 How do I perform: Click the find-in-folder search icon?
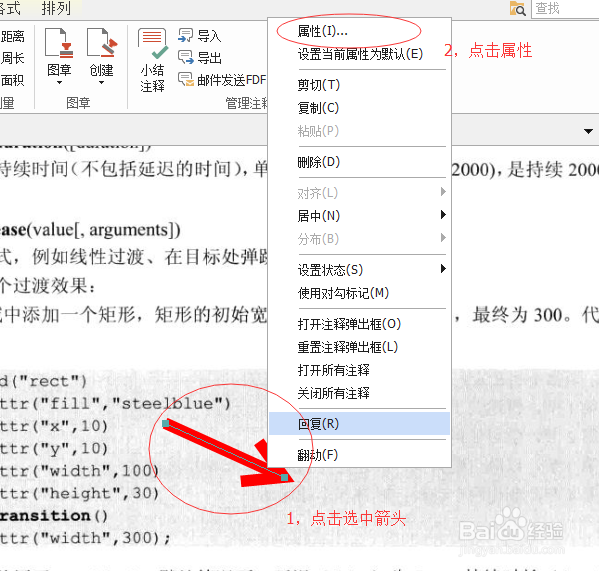click(518, 8)
